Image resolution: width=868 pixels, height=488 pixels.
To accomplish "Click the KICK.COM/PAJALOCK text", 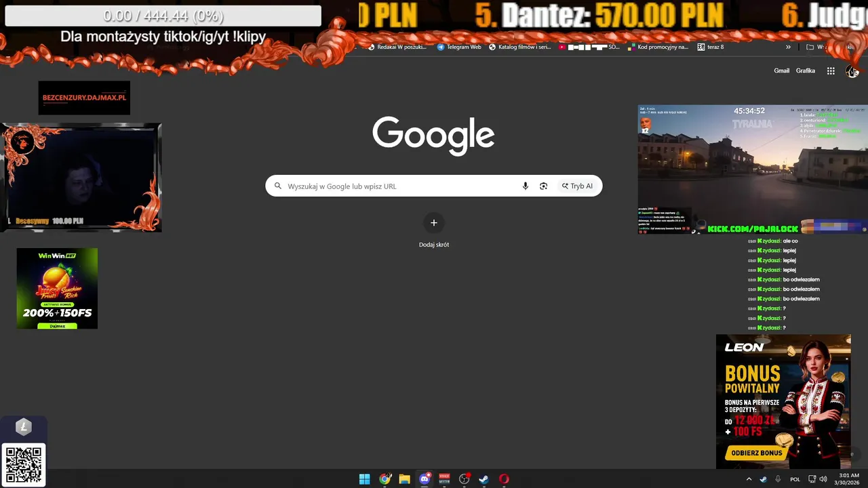I will (x=753, y=228).
